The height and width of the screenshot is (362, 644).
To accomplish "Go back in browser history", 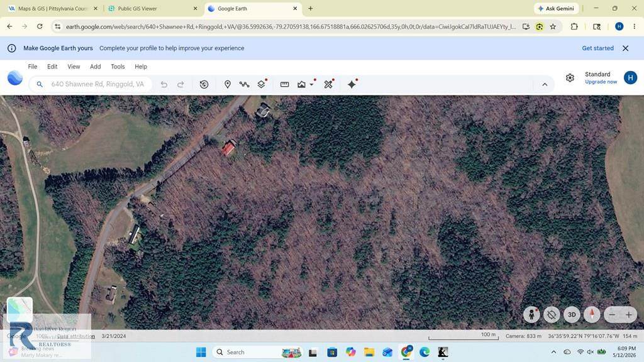I will coord(10,26).
